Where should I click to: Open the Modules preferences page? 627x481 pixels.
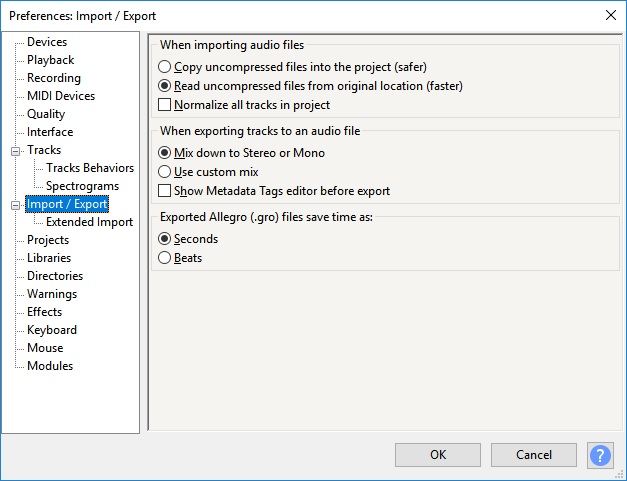click(x=50, y=366)
